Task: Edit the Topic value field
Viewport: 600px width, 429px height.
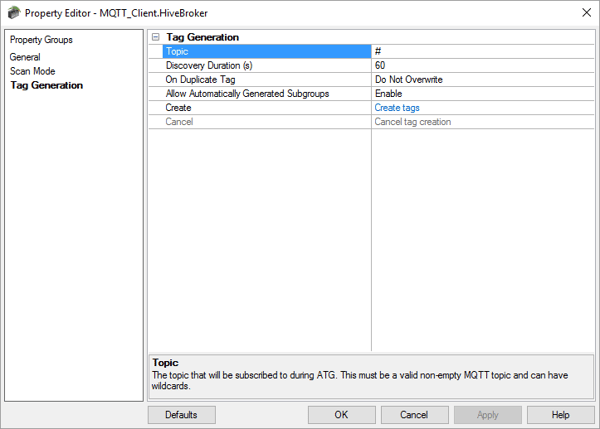Action: click(480, 51)
